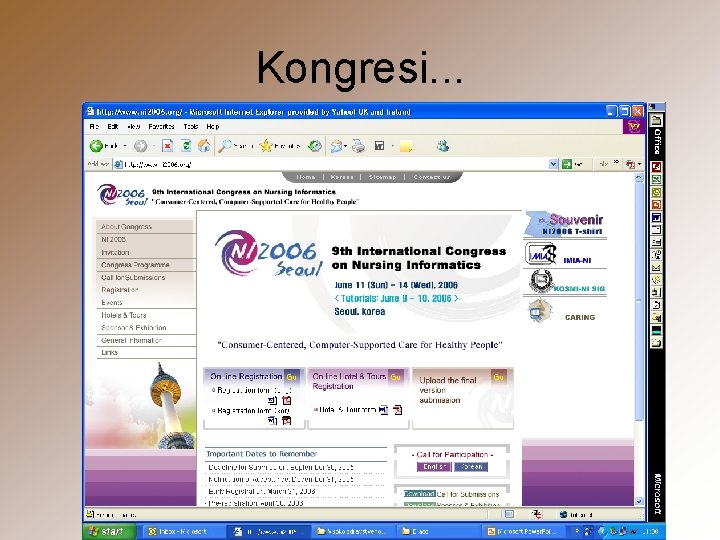Viewport: 720px width, 540px height.
Task: Click Home in top page navigation
Action: click(x=306, y=177)
